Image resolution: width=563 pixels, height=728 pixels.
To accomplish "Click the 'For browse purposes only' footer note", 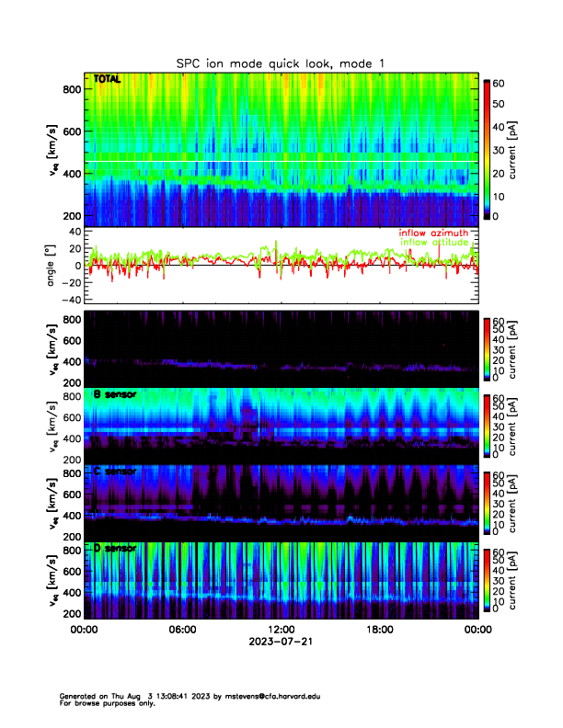I will tap(105, 703).
